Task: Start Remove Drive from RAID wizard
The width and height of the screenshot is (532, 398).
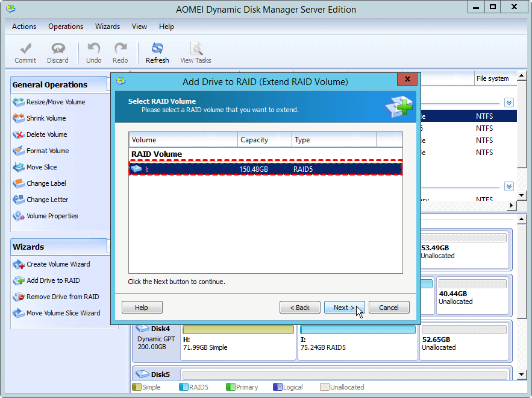Action: pyautogui.click(x=62, y=297)
